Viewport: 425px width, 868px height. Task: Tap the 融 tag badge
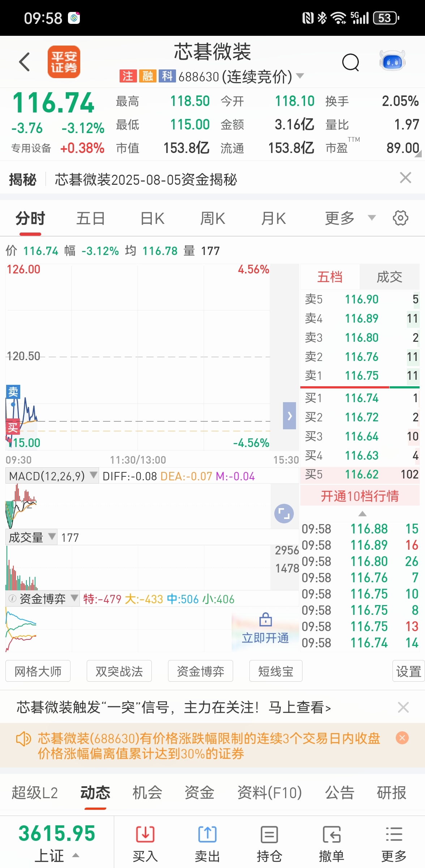coord(148,76)
